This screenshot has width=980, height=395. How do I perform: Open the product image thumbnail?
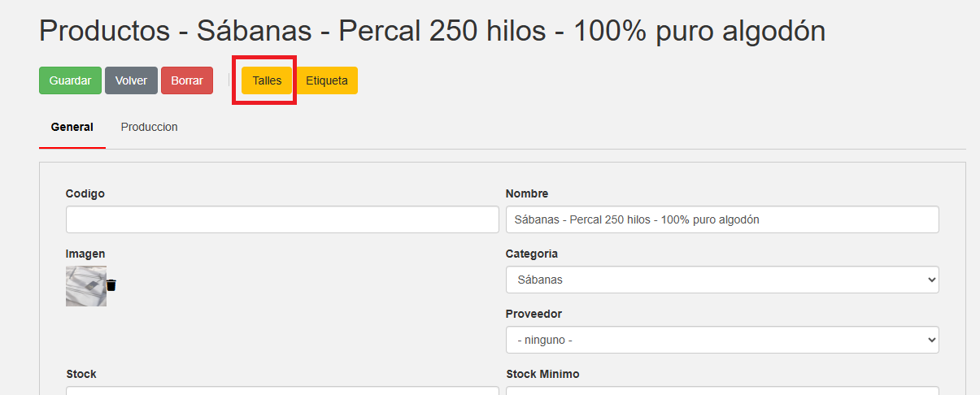(85, 286)
